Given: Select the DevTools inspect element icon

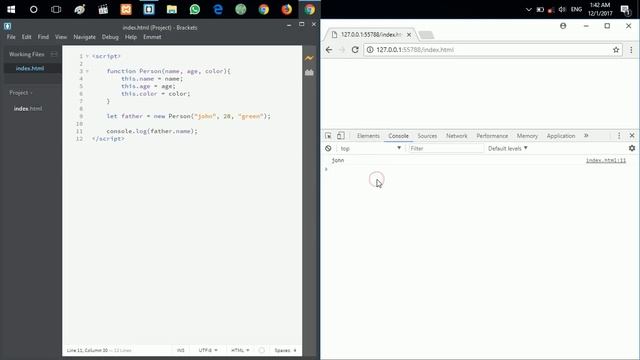Looking at the screenshot, I should [328, 136].
